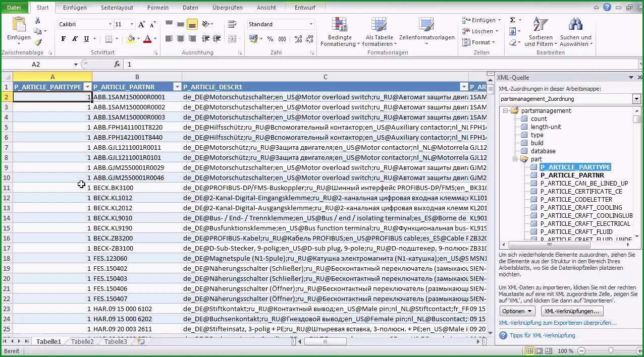Image resolution: width=644 pixels, height=357 pixels.
Task: Open the Calibri font name dropdown
Action: tap(110, 24)
